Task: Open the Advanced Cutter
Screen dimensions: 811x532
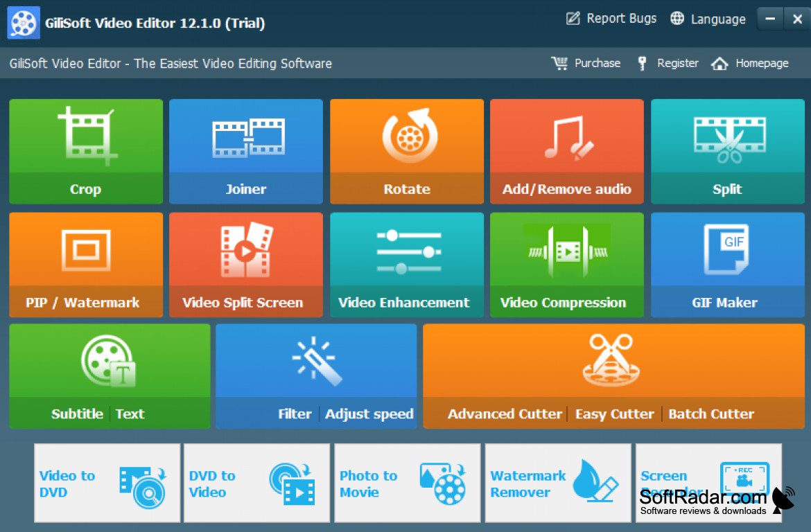Action: (505, 414)
